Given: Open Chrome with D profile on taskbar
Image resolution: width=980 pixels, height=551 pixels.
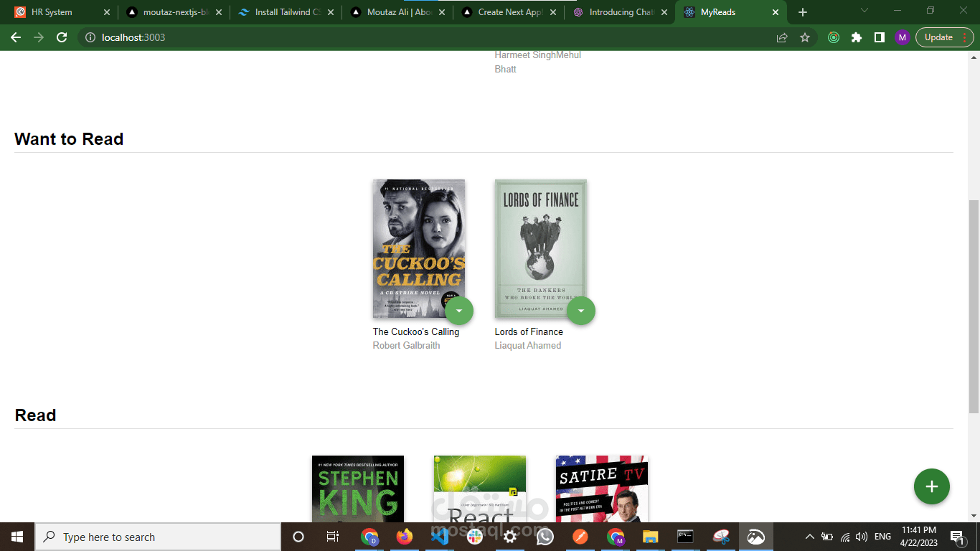Looking at the screenshot, I should coord(369,537).
